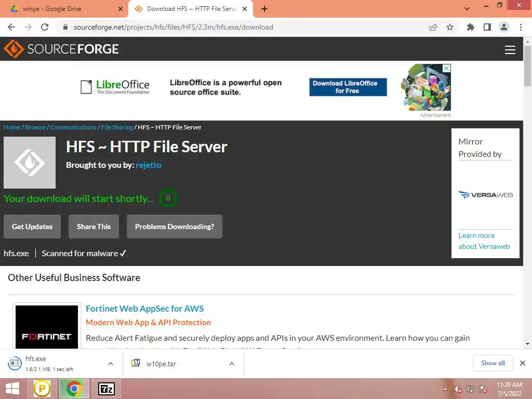Go to the Browse breadcrumb link
Image resolution: width=532 pixels, height=399 pixels.
35,127
